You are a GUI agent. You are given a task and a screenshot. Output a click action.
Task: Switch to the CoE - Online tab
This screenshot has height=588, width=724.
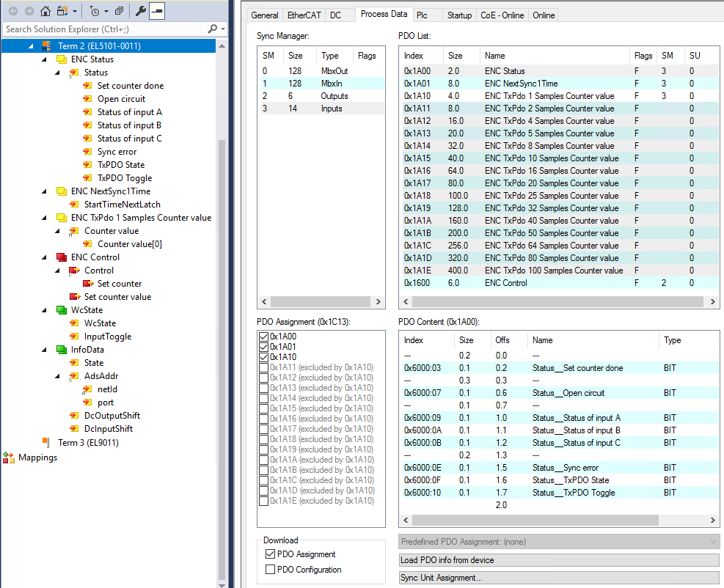click(x=502, y=15)
